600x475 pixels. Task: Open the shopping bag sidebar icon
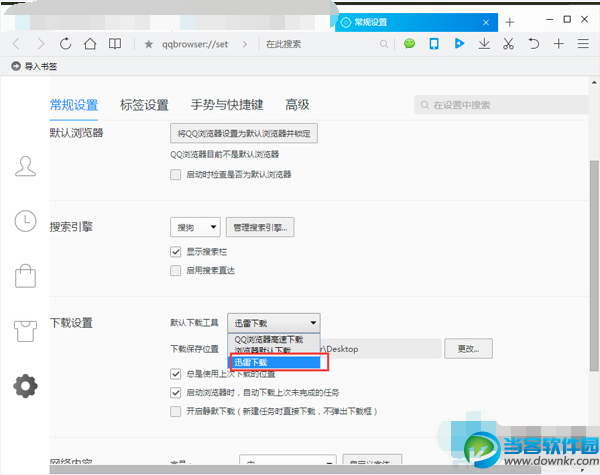click(x=25, y=276)
